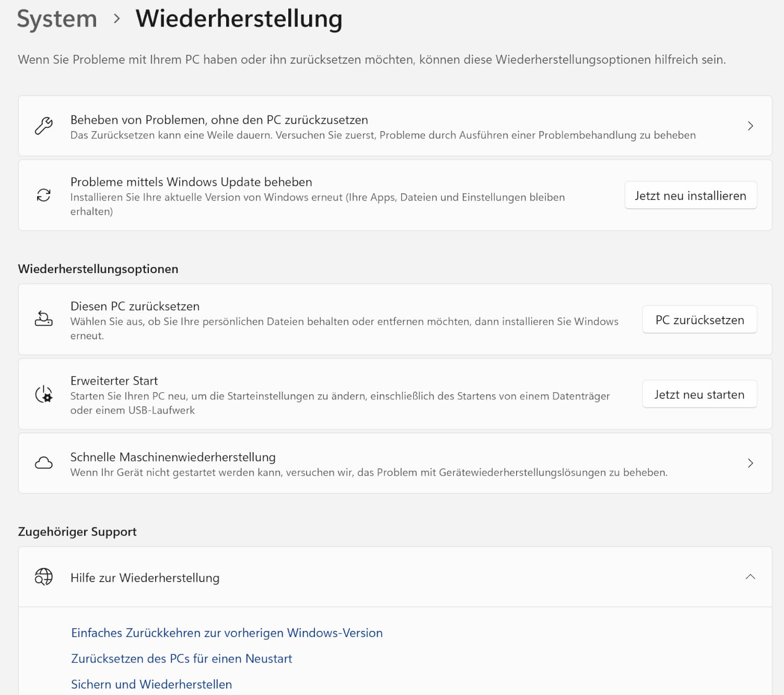This screenshot has width=784, height=695.
Task: Collapse the Hilfe zur Wiederherstellung section
Action: 751,577
